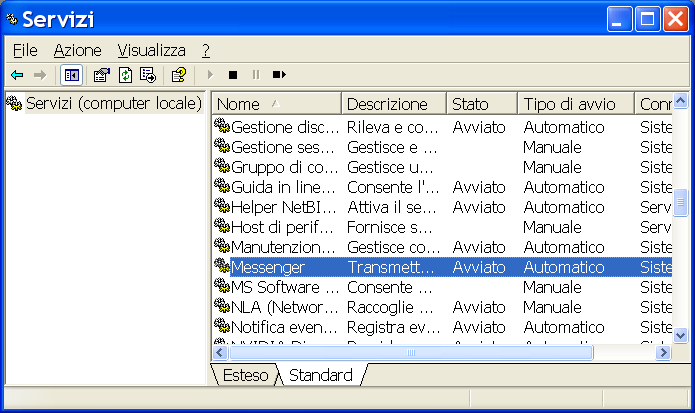Click the gear icon of Guida in linea service

coord(222,187)
